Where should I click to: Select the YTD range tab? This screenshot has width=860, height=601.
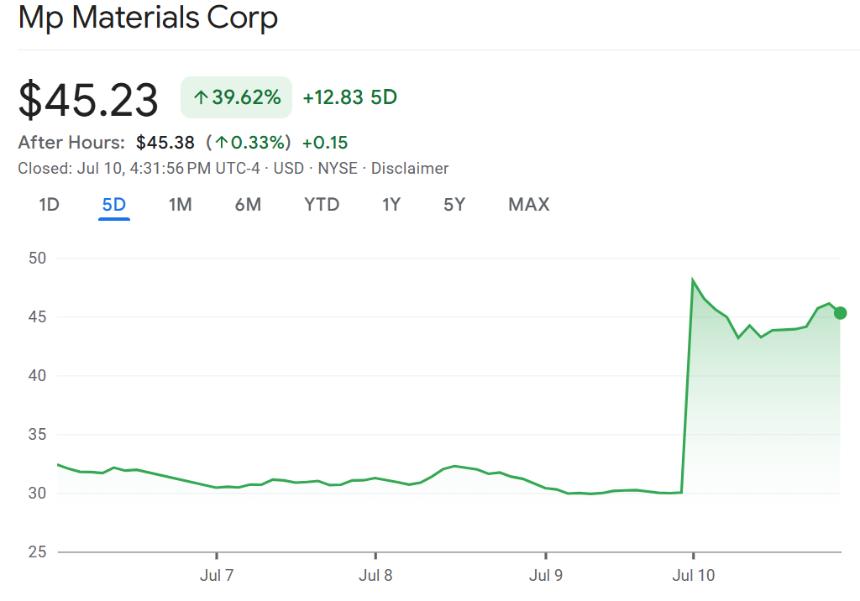[322, 205]
